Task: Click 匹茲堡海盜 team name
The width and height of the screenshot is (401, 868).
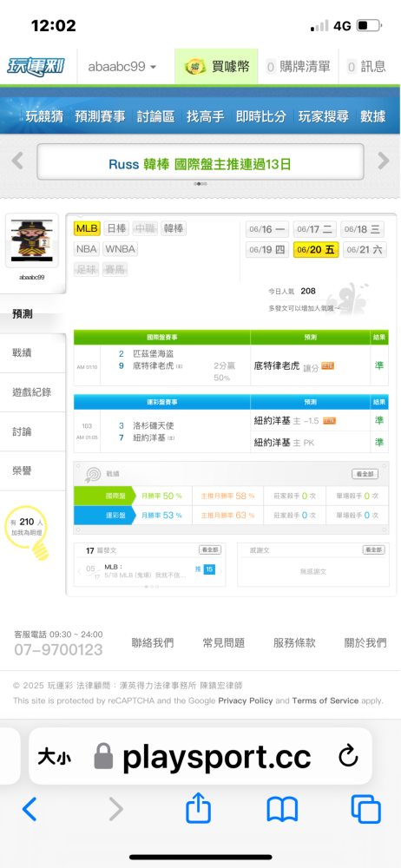Action: pyautogui.click(x=154, y=353)
